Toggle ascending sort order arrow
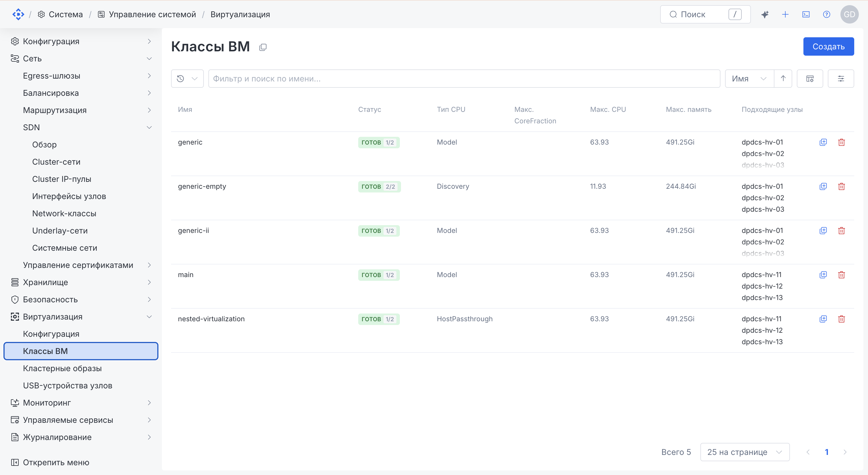The width and height of the screenshot is (868, 475). (x=783, y=79)
